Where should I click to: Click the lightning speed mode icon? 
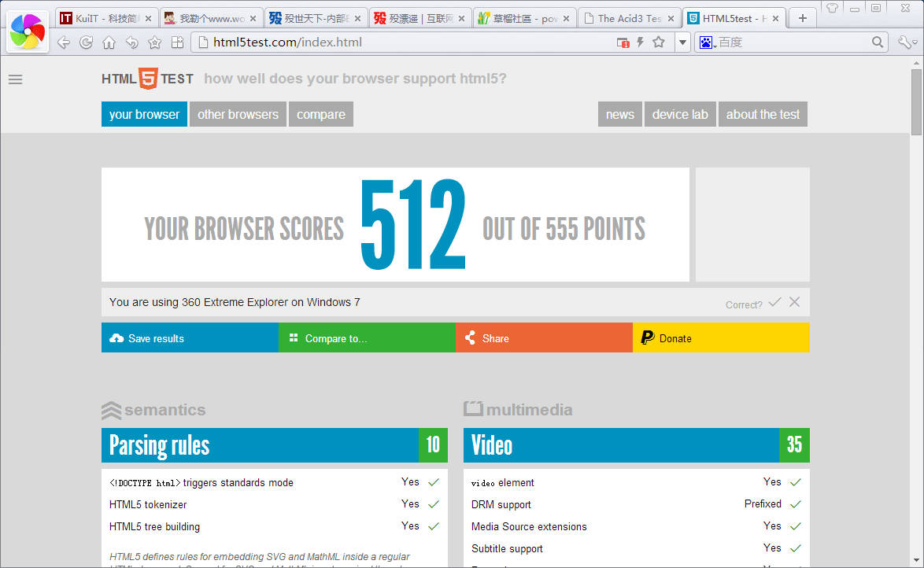pyautogui.click(x=640, y=42)
